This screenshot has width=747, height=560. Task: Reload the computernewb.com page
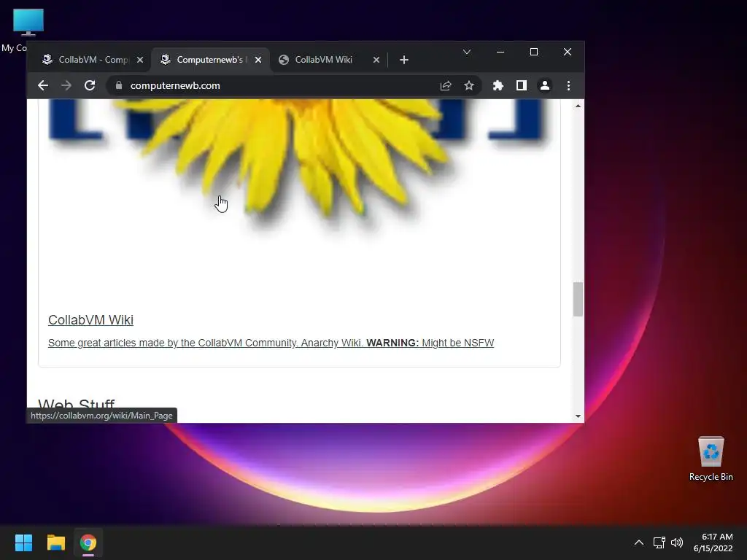coord(90,86)
